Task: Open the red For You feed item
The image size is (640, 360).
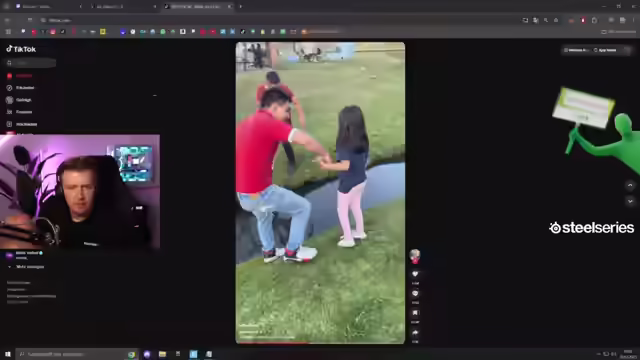Action: (20, 76)
